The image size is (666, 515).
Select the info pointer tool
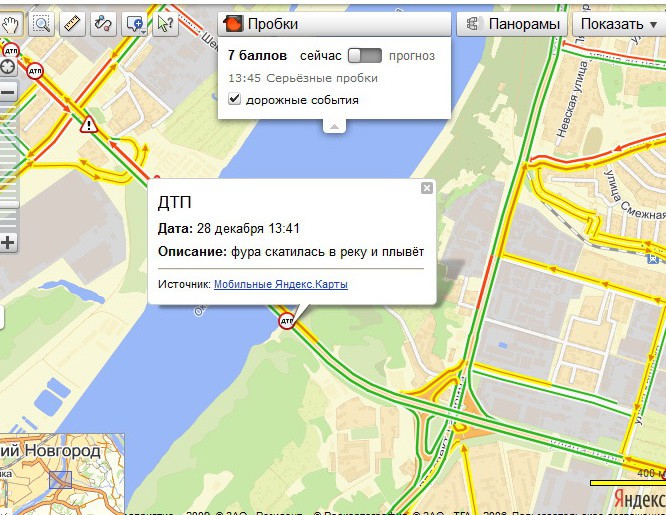click(165, 24)
